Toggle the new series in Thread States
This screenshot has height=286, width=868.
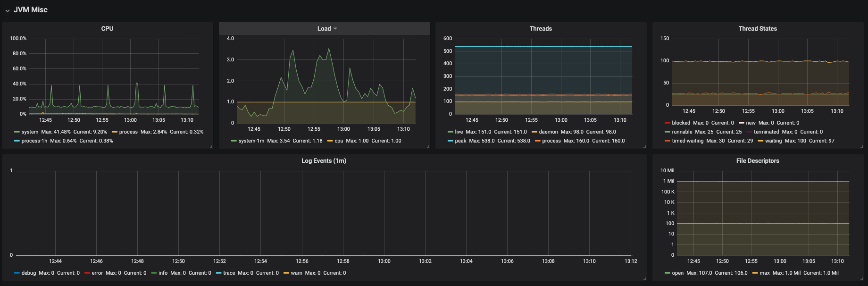[751, 123]
